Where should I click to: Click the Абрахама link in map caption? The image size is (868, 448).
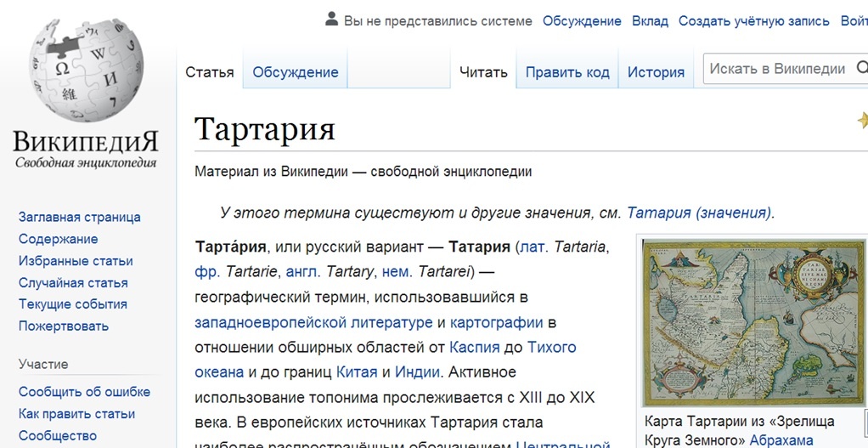(x=781, y=440)
